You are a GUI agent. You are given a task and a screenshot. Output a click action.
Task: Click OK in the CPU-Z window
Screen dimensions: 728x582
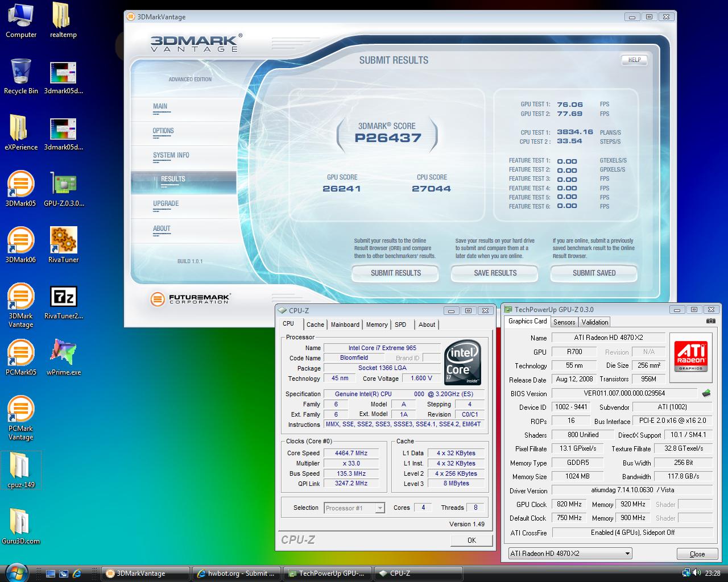471,540
